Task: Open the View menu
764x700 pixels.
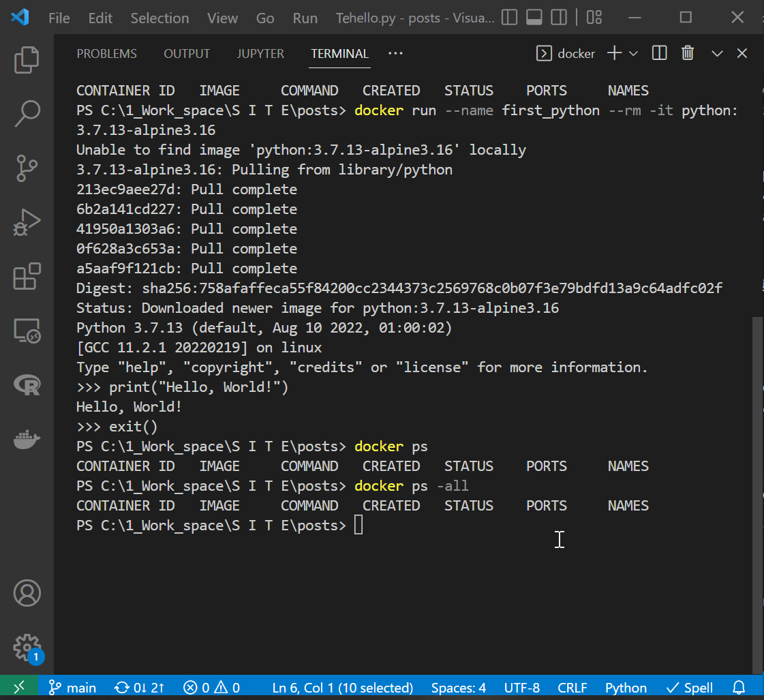Action: [222, 18]
